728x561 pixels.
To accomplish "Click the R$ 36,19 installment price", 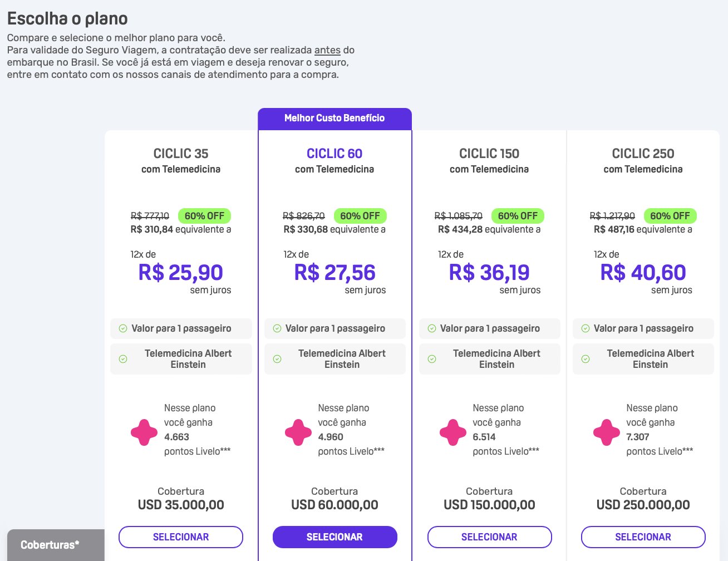I will (489, 272).
